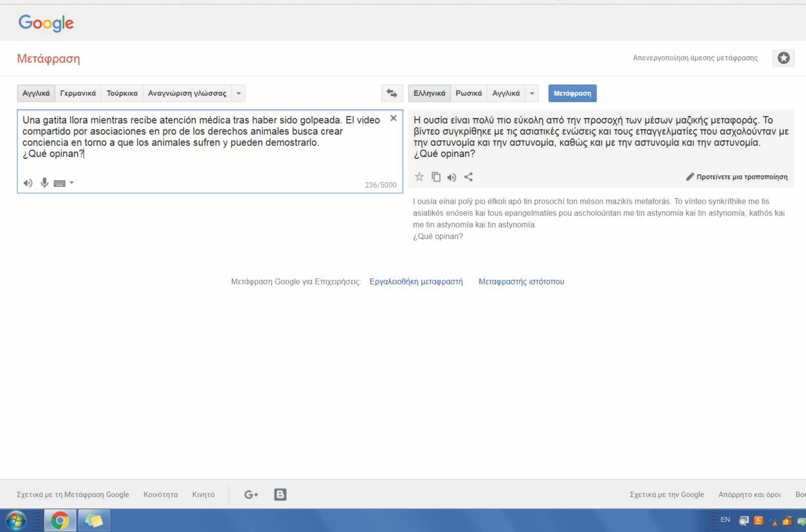Image resolution: width=806 pixels, height=532 pixels.
Task: Click the romanized transliteration text
Action: 599,219
